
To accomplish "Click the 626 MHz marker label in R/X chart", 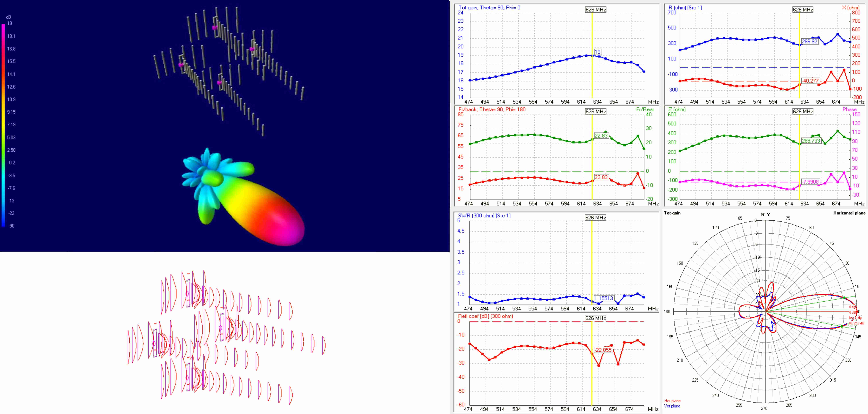I will [x=803, y=10].
